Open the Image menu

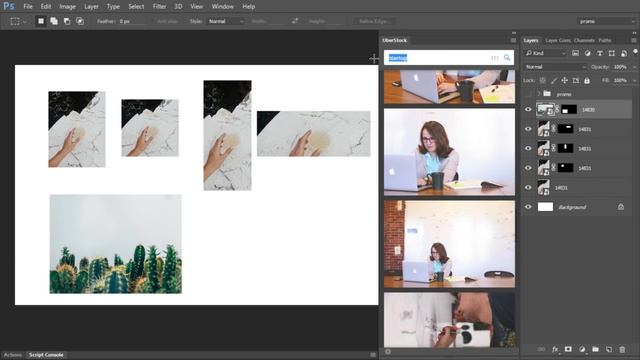67,7
